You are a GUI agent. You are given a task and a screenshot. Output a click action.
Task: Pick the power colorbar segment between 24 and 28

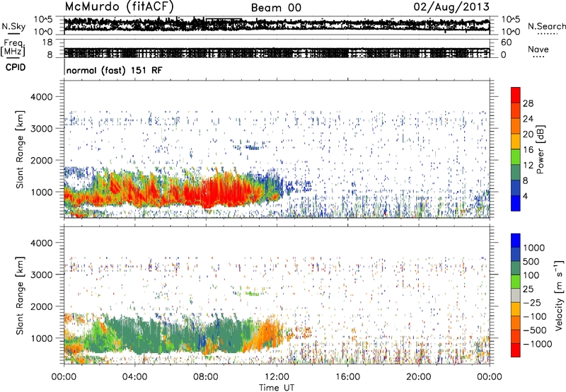516,110
